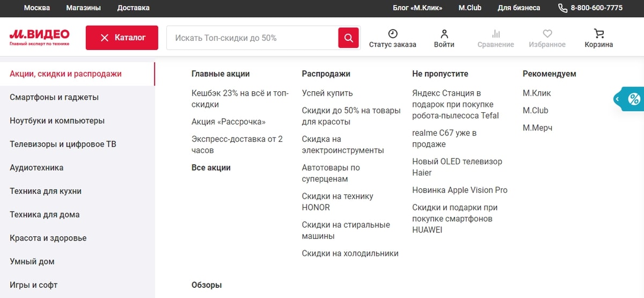Open Скидки на холодильники link
Viewport: 644px width, 298px height.
pos(350,253)
